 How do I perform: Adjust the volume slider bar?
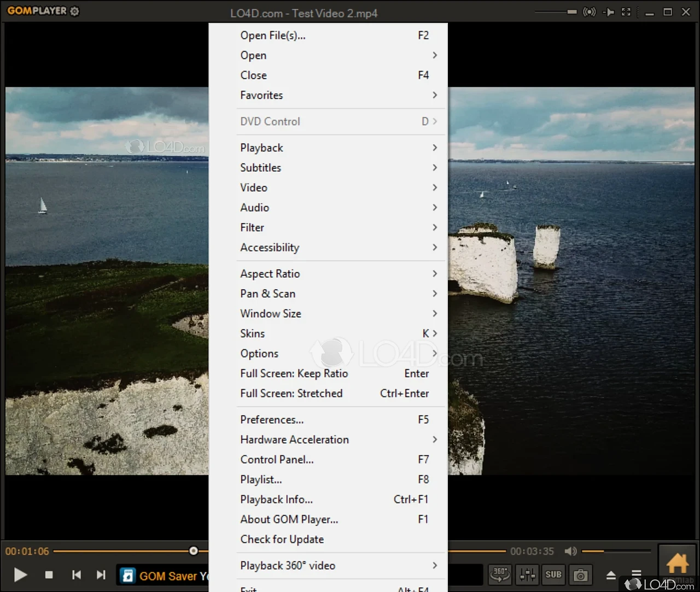tap(616, 551)
